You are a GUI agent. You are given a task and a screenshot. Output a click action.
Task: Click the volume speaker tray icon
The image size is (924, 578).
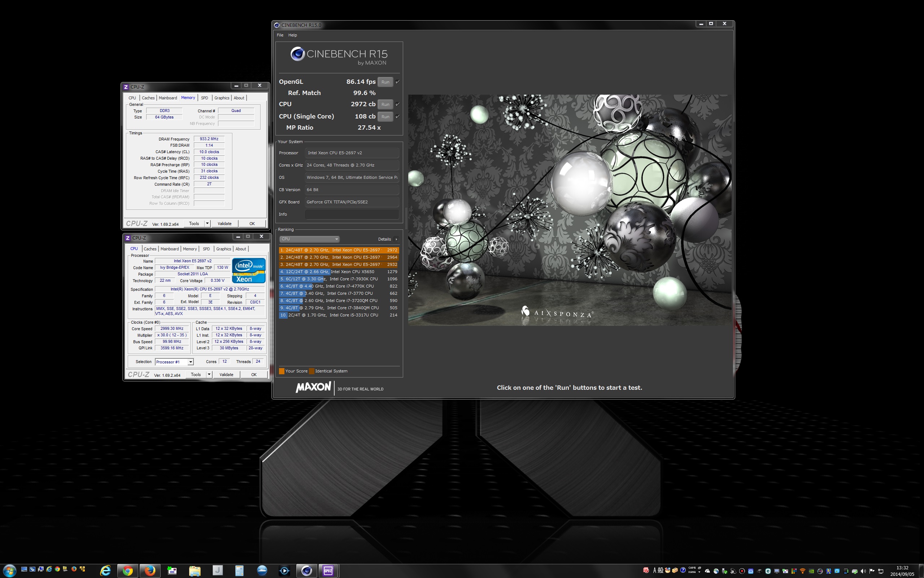(863, 571)
